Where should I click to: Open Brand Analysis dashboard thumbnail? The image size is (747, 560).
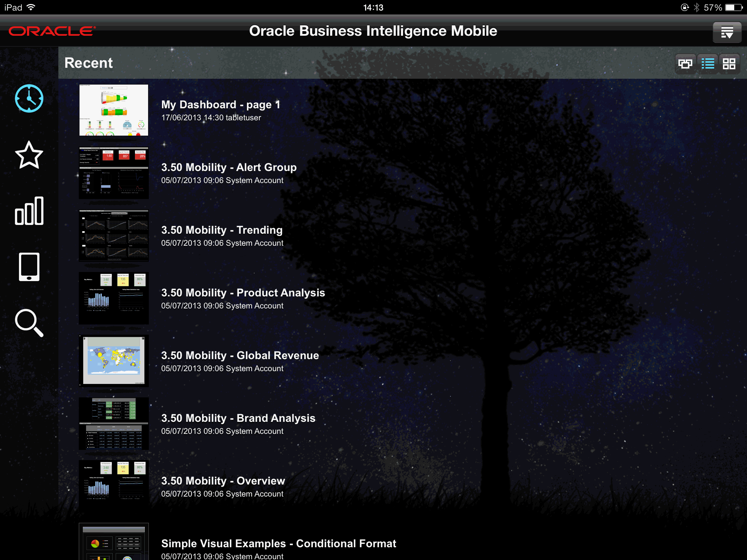114,424
